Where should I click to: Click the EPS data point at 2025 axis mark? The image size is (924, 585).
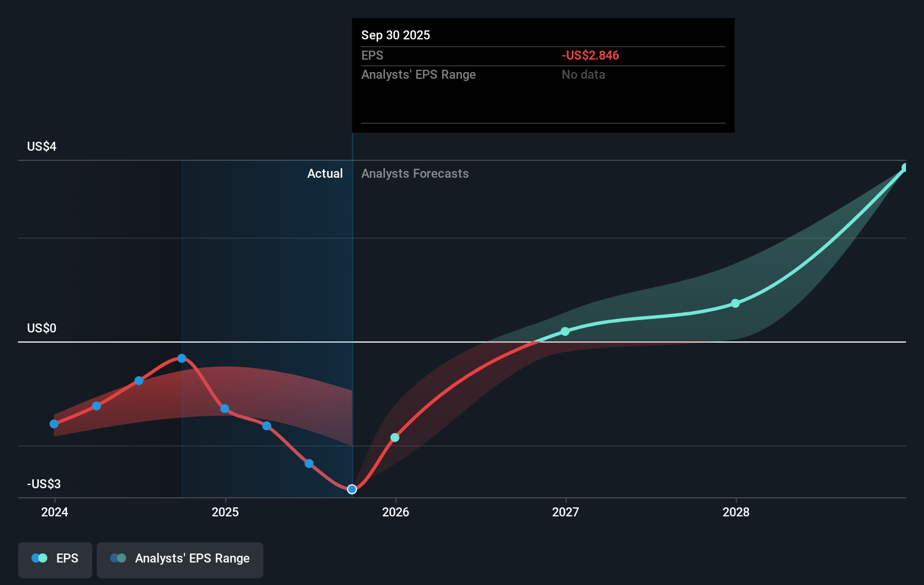tap(225, 409)
